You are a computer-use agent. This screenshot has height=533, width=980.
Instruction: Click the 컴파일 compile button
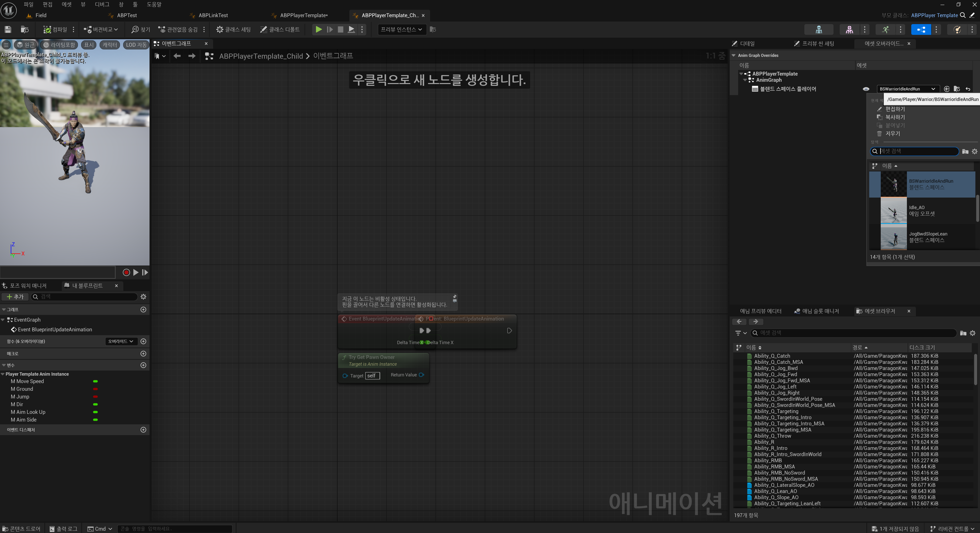click(x=56, y=29)
